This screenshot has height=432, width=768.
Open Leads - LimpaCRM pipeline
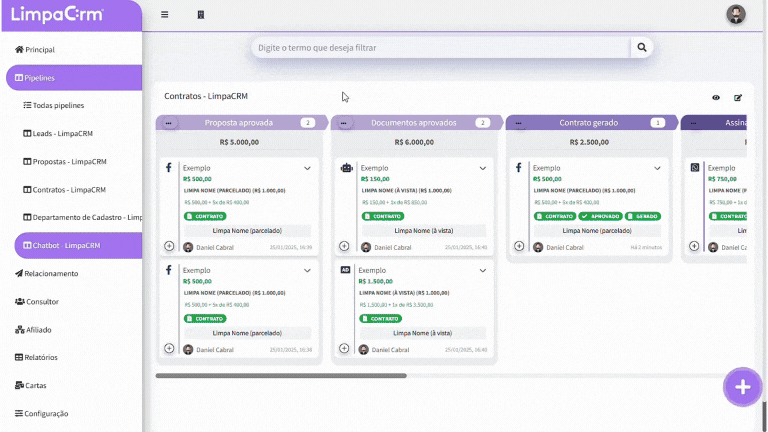[58, 133]
